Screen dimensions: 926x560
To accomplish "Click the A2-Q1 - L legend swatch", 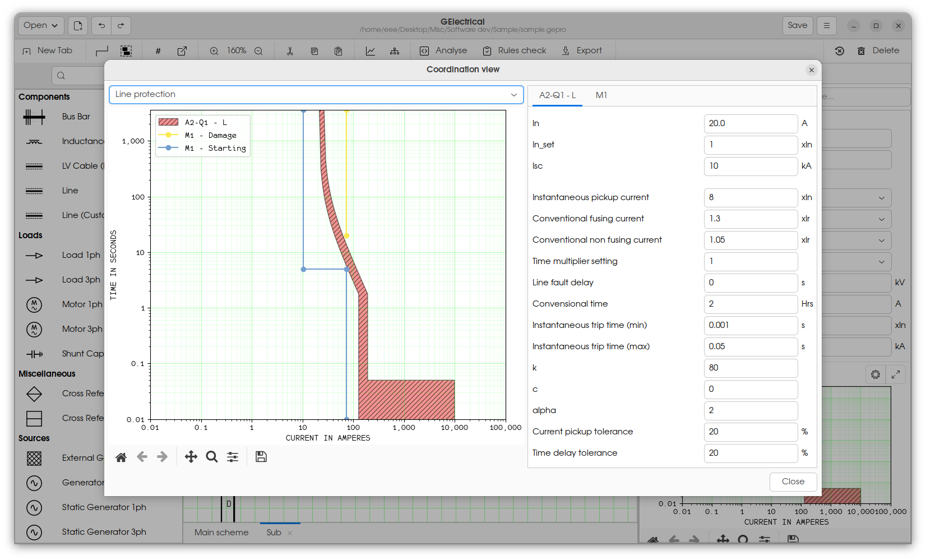I will point(168,122).
